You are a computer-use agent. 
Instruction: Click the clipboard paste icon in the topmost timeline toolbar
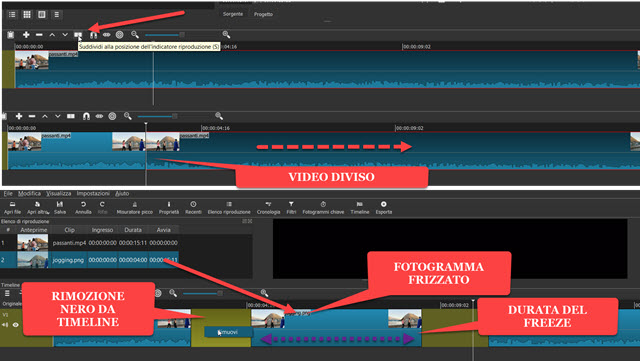point(11,35)
